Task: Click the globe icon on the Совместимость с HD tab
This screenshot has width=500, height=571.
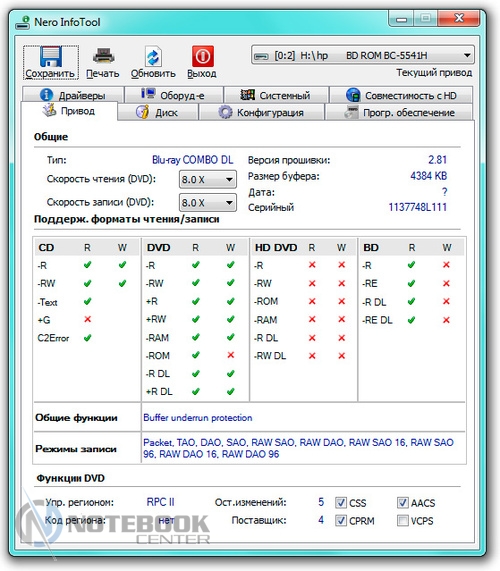Action: (x=353, y=95)
